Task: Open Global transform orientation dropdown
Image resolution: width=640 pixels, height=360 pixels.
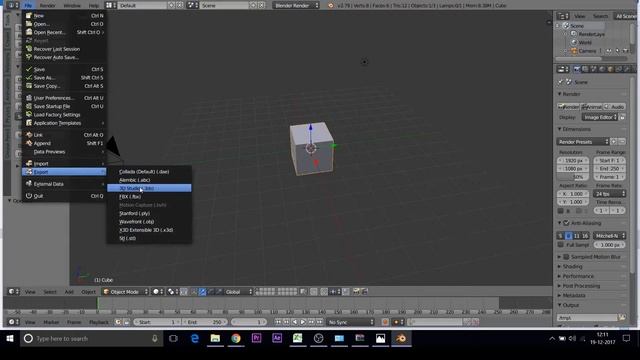Action: coord(239,291)
